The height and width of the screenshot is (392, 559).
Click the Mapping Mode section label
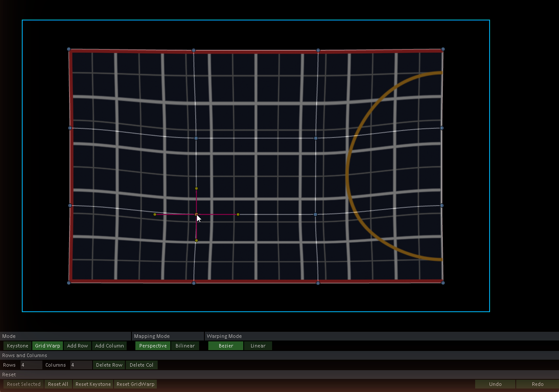[152, 336]
